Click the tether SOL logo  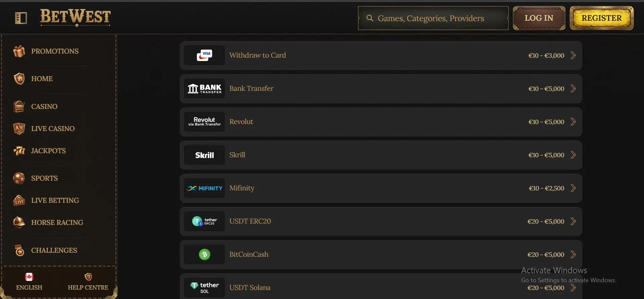204,288
